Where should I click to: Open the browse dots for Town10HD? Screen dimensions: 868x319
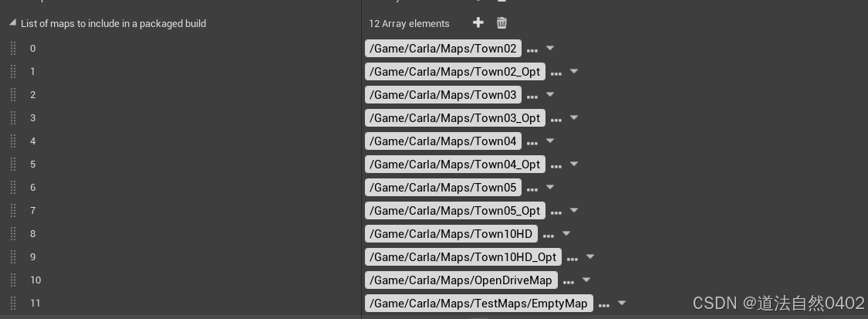[548, 236]
